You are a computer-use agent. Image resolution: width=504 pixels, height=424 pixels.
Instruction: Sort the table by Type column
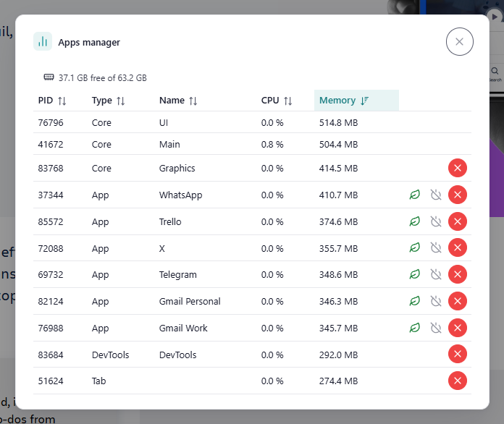(x=109, y=101)
